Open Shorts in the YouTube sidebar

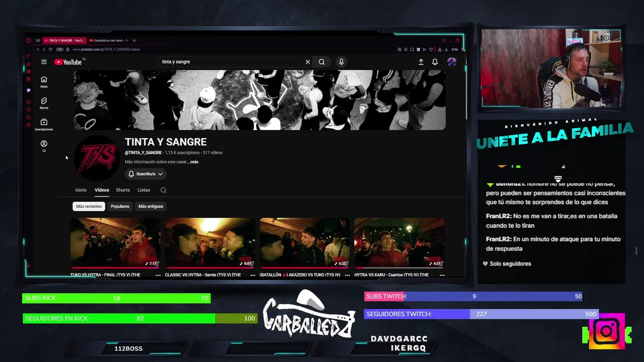[x=44, y=103]
